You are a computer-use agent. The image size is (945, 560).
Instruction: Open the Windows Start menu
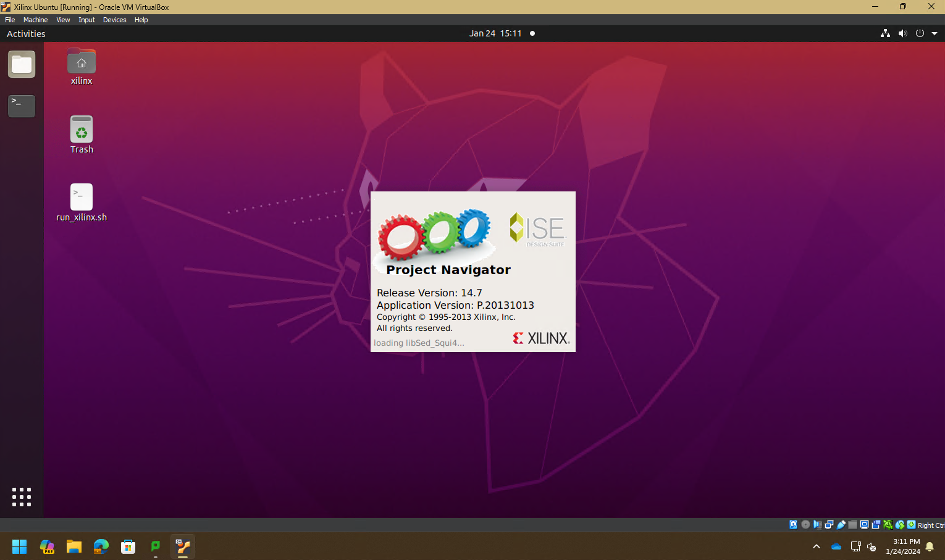[x=20, y=546]
